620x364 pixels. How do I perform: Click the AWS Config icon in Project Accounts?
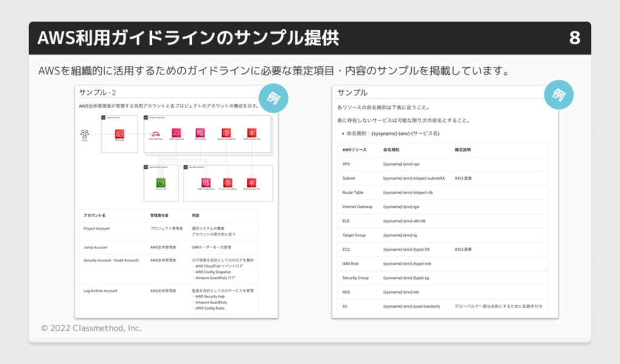click(200, 133)
